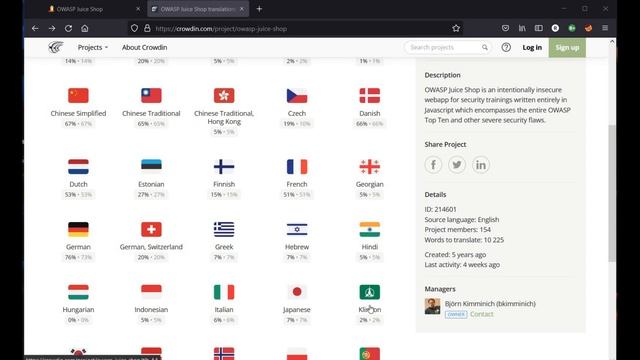Click the page vertical scrollbar
This screenshot has height=360, width=640.
[612, 193]
